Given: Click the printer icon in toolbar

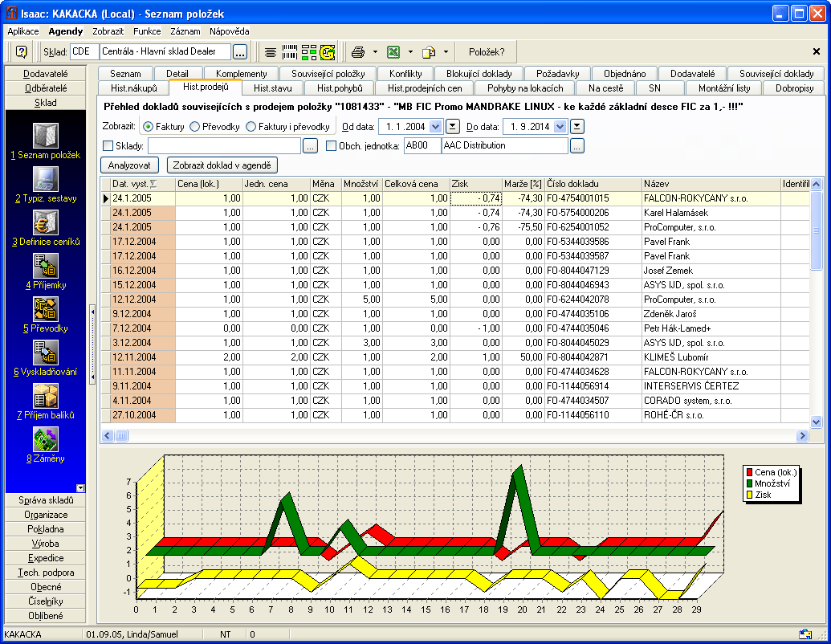Looking at the screenshot, I should [x=358, y=51].
